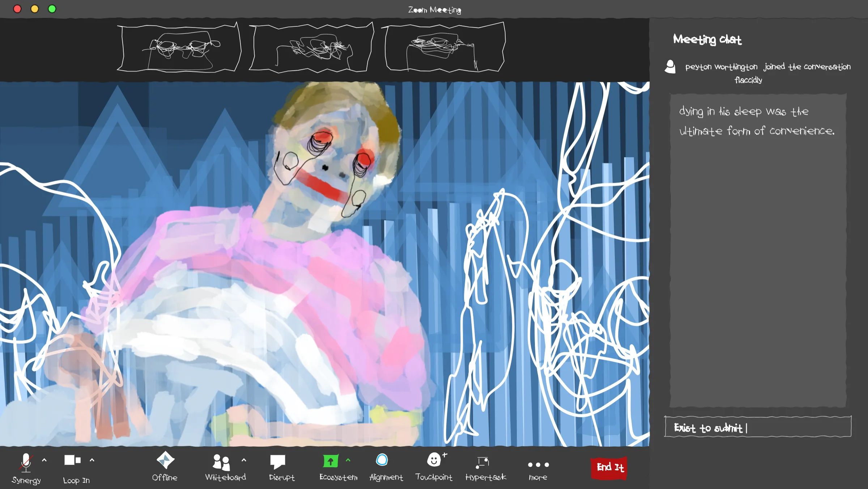Toggle the Loop In video icon
The height and width of the screenshot is (489, 868).
(72, 460)
